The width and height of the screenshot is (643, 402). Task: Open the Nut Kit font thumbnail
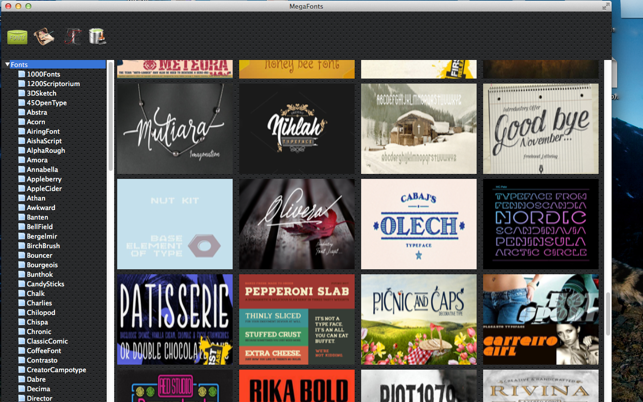[x=175, y=224]
